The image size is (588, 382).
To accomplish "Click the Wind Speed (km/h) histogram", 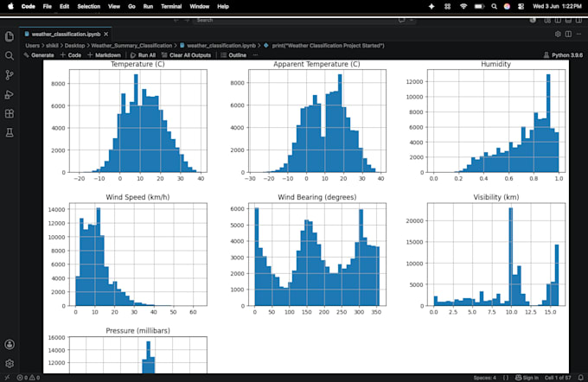I will [138, 254].
